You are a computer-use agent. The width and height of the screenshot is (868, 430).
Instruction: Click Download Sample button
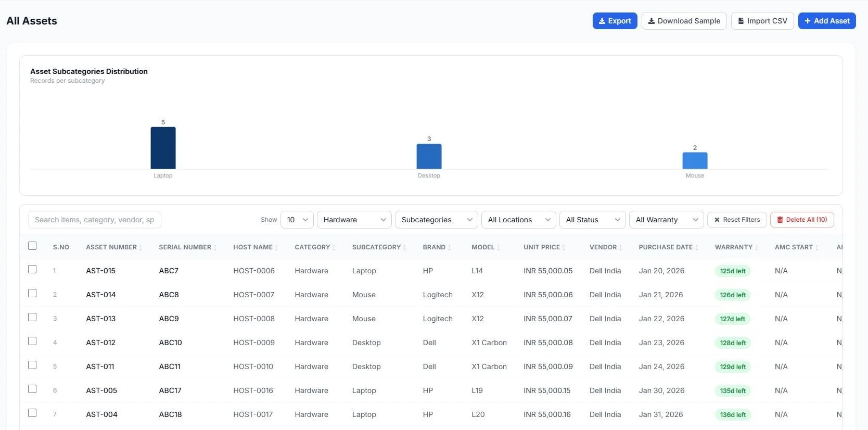pos(684,21)
